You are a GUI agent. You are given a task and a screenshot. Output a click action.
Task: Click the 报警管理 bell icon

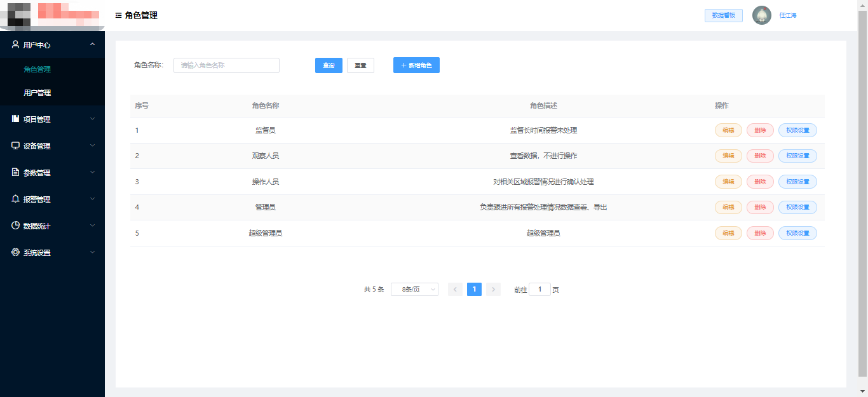(x=15, y=199)
